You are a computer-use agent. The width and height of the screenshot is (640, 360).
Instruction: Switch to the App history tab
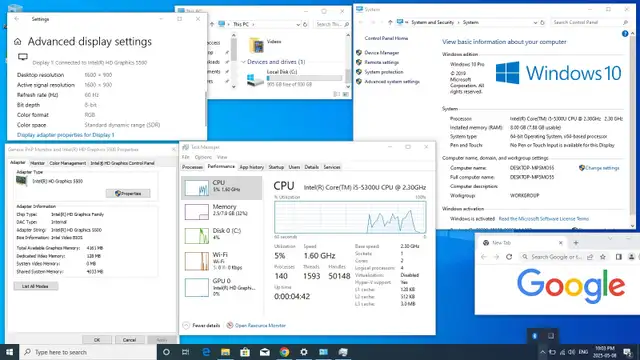(251, 167)
